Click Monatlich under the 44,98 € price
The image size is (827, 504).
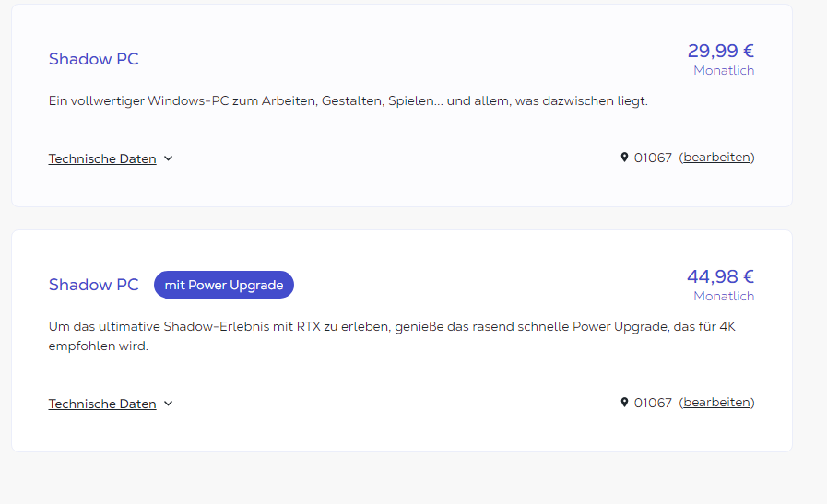point(724,297)
